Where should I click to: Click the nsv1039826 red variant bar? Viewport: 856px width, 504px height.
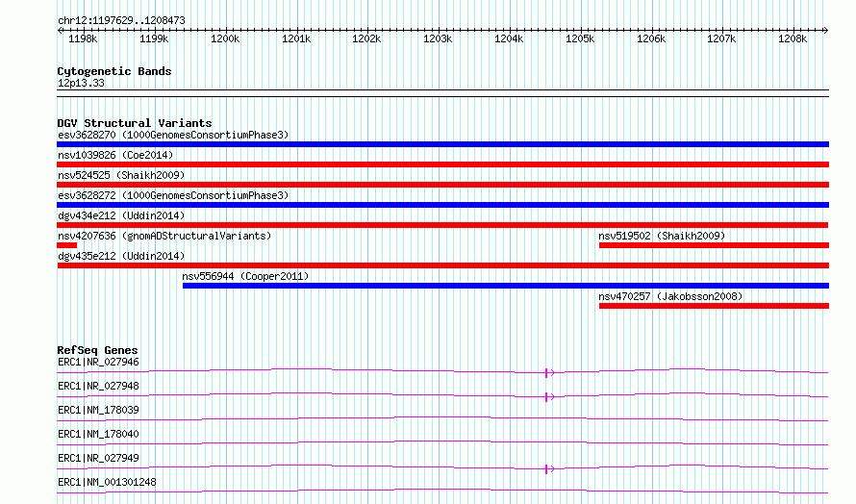tap(442, 164)
